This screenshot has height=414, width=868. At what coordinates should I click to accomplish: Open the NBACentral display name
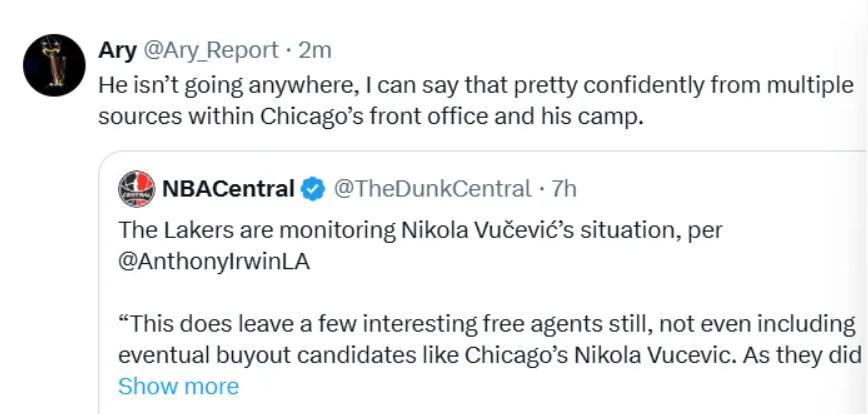pos(229,188)
